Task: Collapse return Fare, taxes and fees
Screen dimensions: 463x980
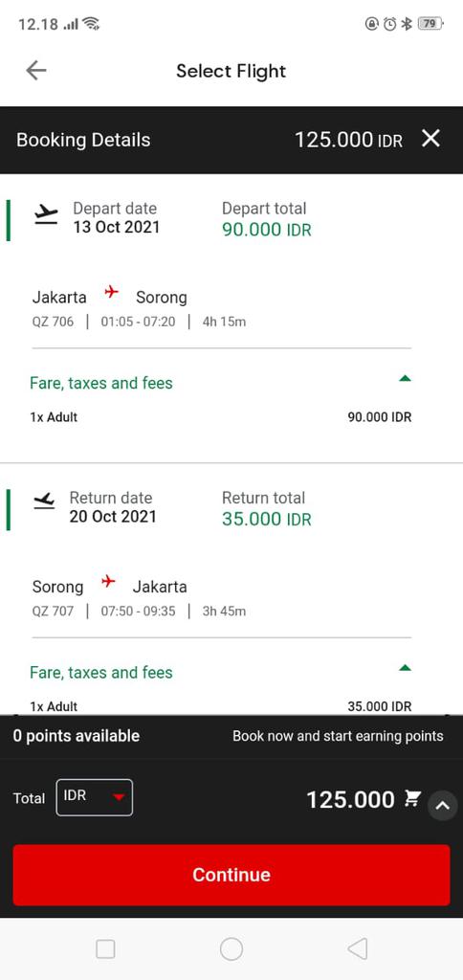Action: click(405, 668)
